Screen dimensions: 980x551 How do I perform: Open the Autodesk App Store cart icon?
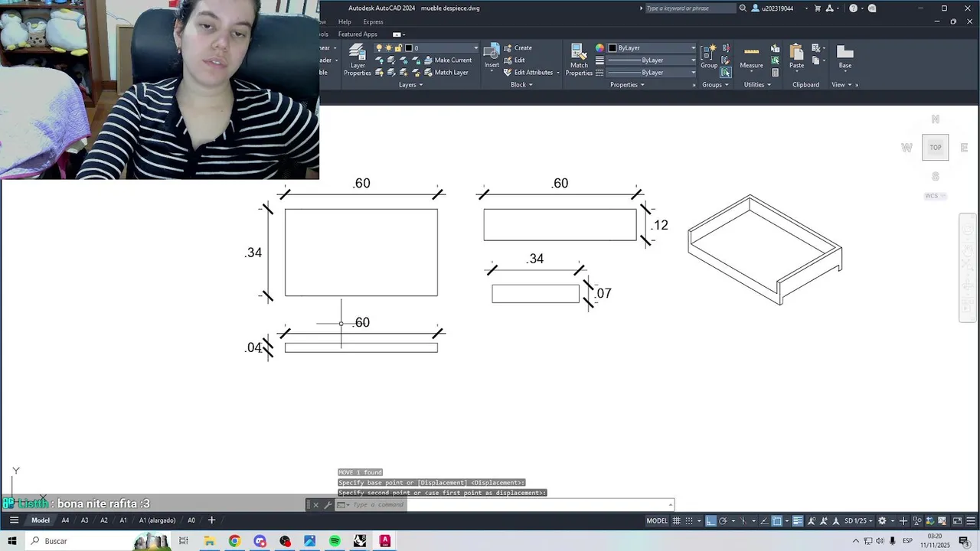[818, 8]
